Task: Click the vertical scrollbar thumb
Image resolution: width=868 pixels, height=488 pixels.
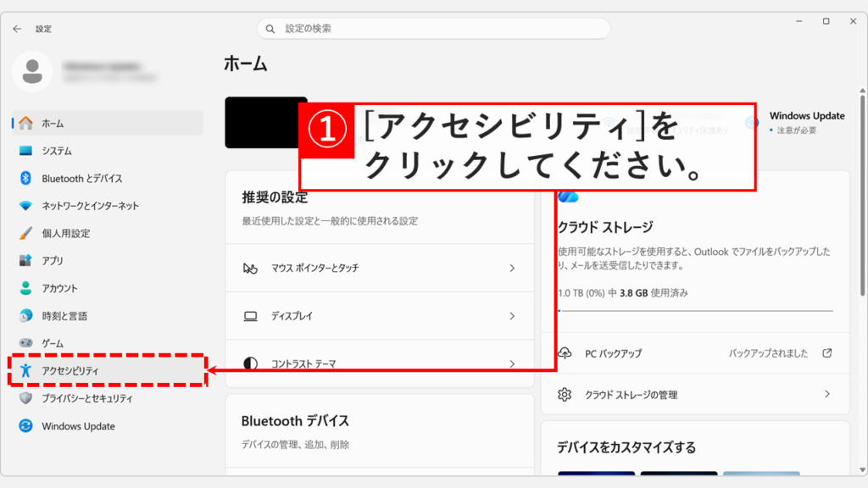Action: pos(862,196)
